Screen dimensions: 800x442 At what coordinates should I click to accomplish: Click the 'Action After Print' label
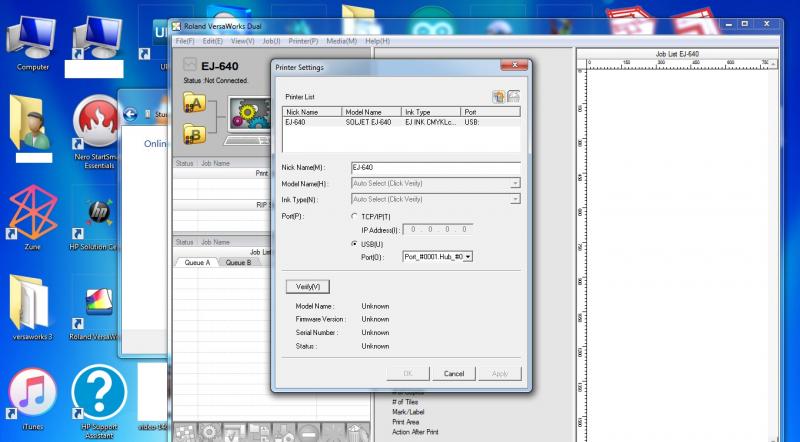[x=415, y=432]
